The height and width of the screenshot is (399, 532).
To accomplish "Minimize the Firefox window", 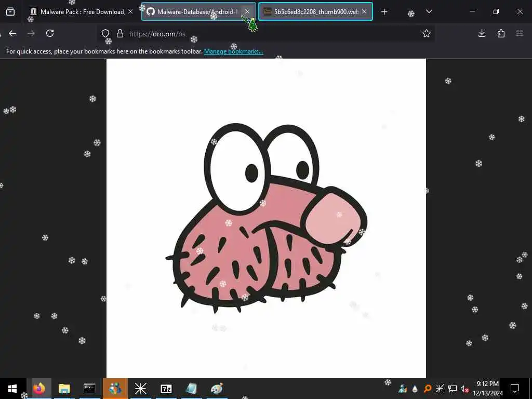I will [x=472, y=11].
